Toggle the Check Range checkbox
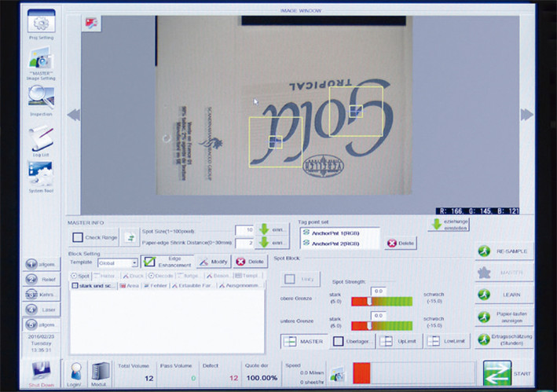 tap(78, 237)
